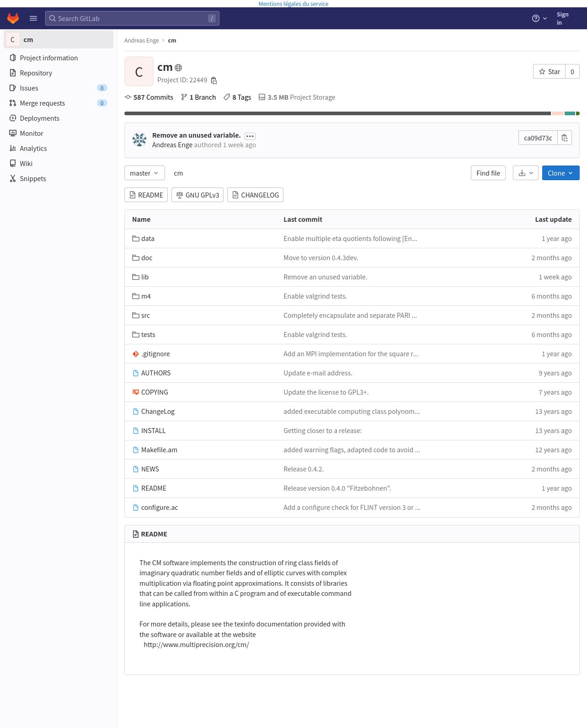
Task: Open Monitor in sidebar
Action: coord(59,134)
